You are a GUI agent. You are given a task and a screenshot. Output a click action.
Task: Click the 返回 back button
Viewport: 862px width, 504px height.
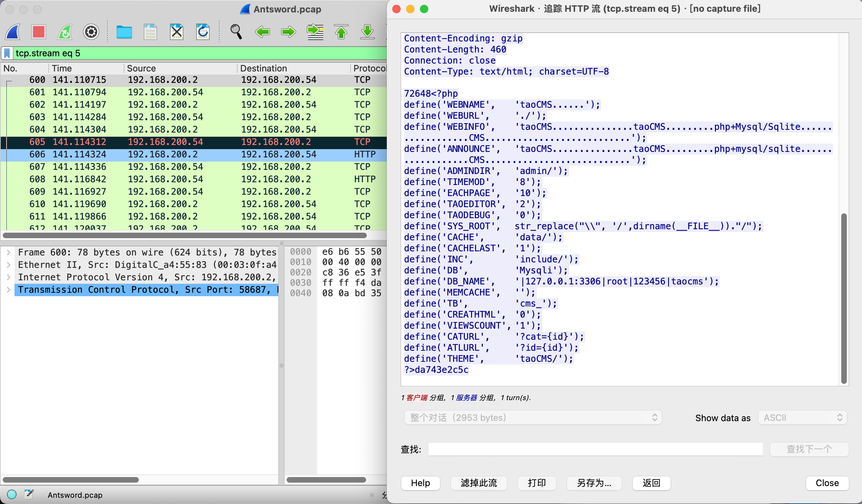tap(651, 483)
